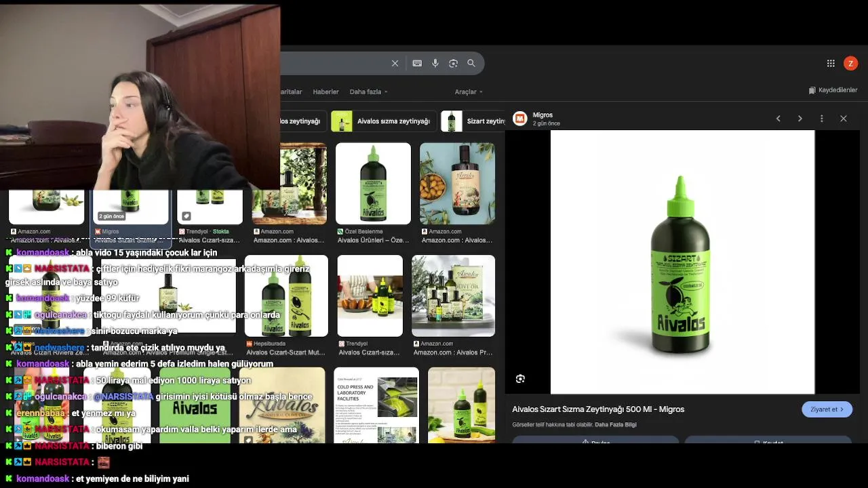The width and height of the screenshot is (868, 488).
Task: Expand the Daha fazla menu
Action: click(368, 91)
